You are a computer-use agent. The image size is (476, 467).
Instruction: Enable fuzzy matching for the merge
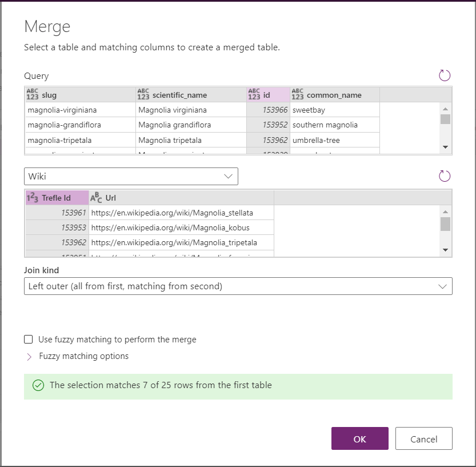coord(29,340)
